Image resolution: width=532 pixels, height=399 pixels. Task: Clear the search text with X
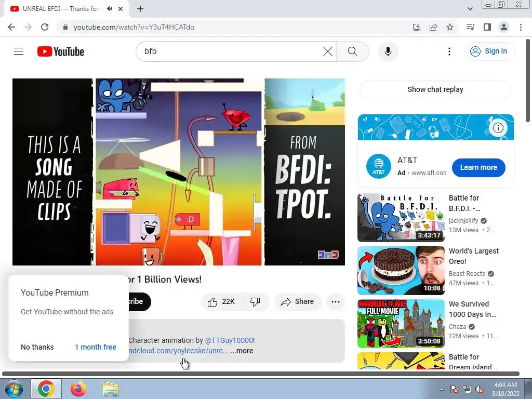[328, 51]
